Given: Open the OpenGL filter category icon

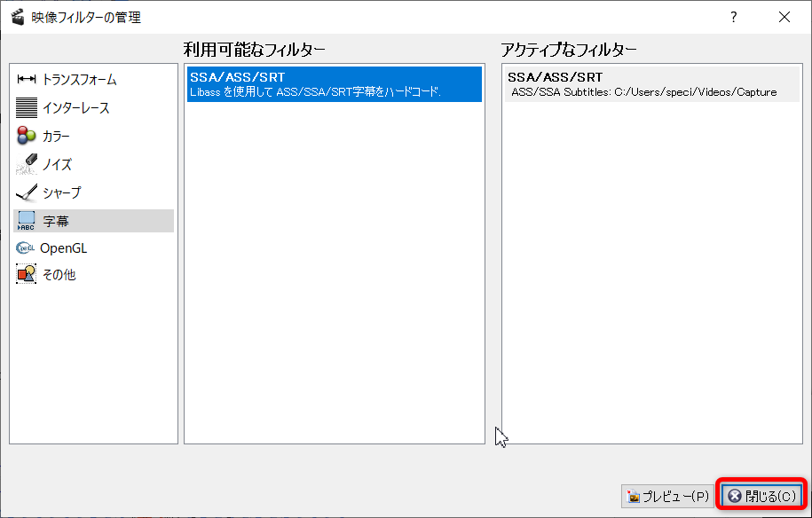Looking at the screenshot, I should [x=27, y=248].
